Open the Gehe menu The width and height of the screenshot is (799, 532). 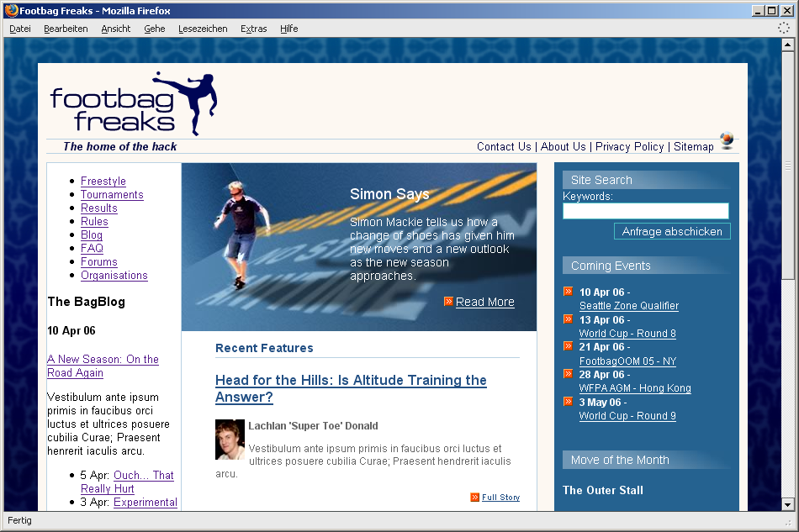[x=155, y=29]
